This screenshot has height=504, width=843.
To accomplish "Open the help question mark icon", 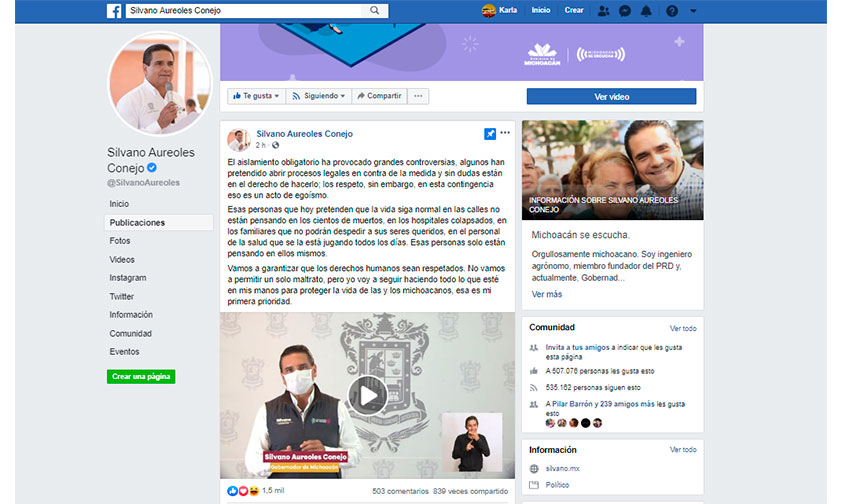I will 671,10.
